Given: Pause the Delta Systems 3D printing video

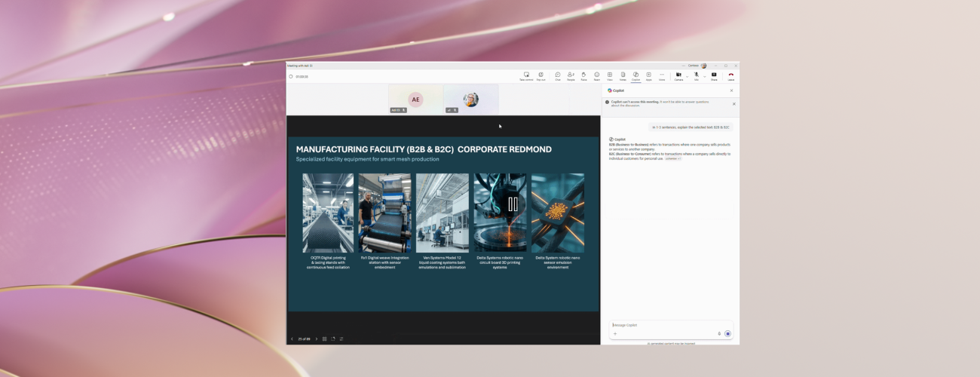Looking at the screenshot, I should tap(513, 204).
